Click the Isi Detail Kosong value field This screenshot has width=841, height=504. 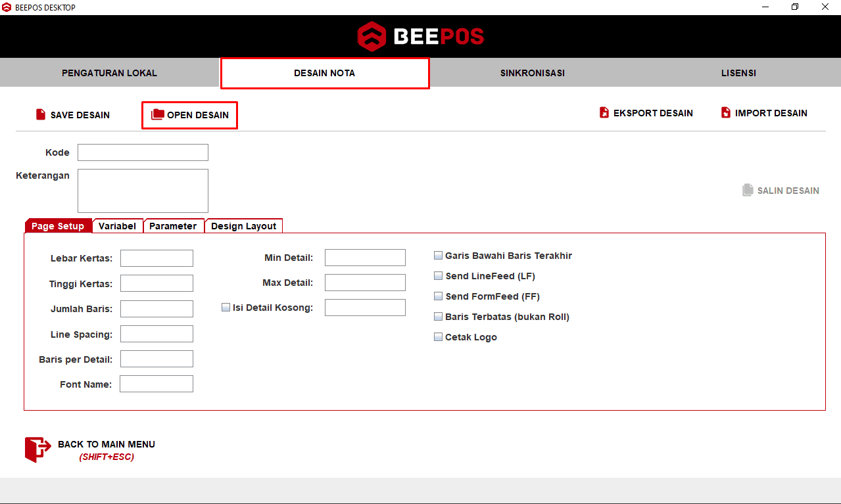(x=365, y=308)
